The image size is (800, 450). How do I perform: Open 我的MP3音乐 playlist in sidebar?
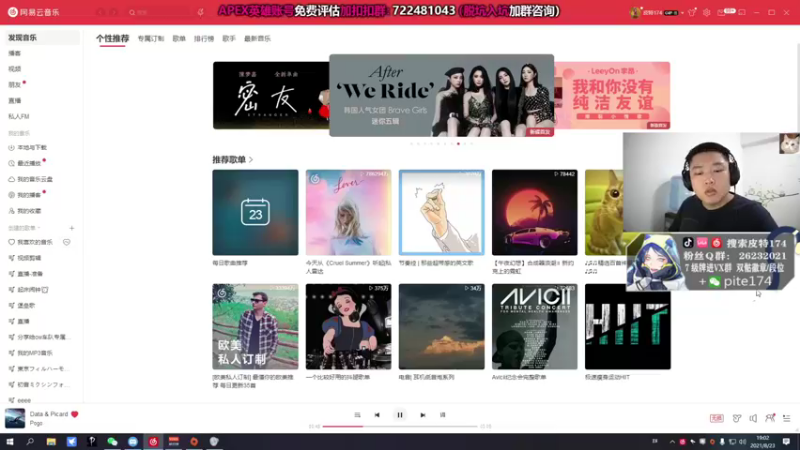click(35, 353)
